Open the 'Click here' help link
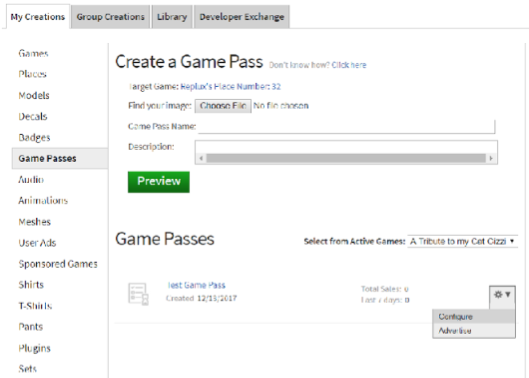 349,65
